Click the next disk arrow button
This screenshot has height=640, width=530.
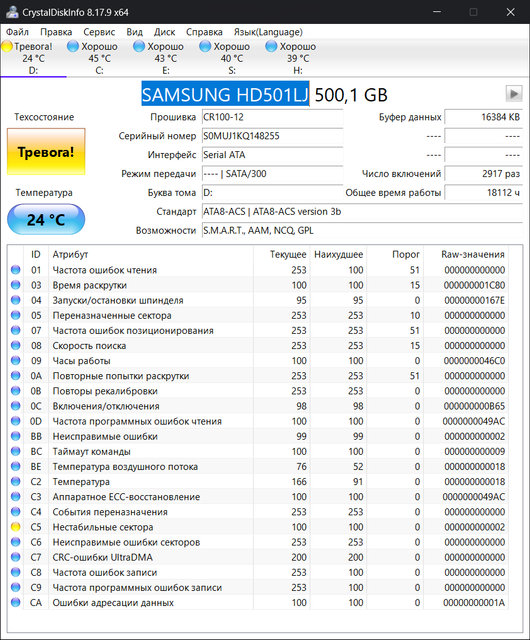(514, 94)
